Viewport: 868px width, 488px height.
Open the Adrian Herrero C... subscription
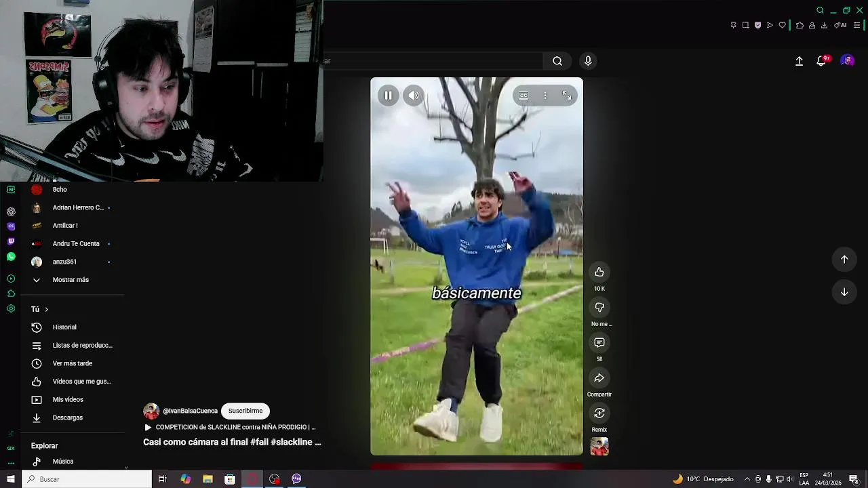click(71, 207)
